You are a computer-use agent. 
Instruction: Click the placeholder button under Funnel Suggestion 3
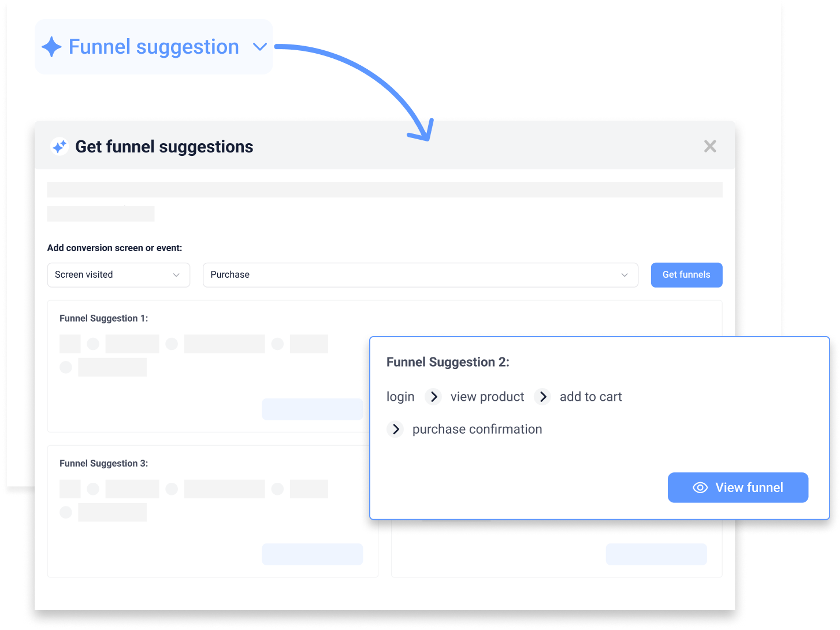[x=312, y=554]
